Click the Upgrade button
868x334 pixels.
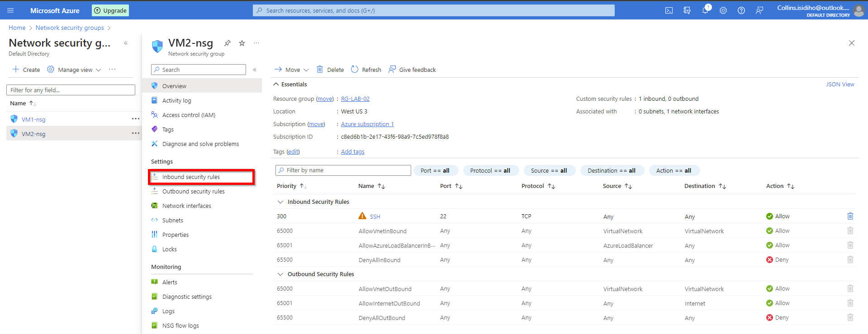click(x=110, y=10)
